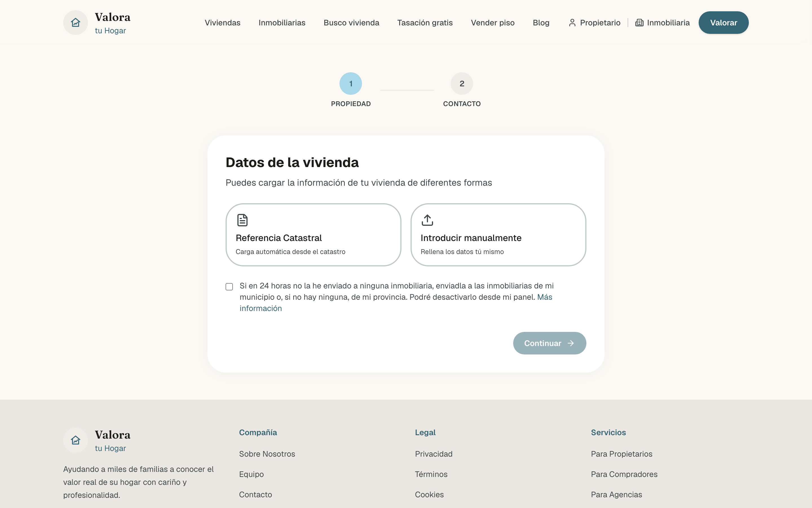Choose the Introducir manualmente option card

498,235
